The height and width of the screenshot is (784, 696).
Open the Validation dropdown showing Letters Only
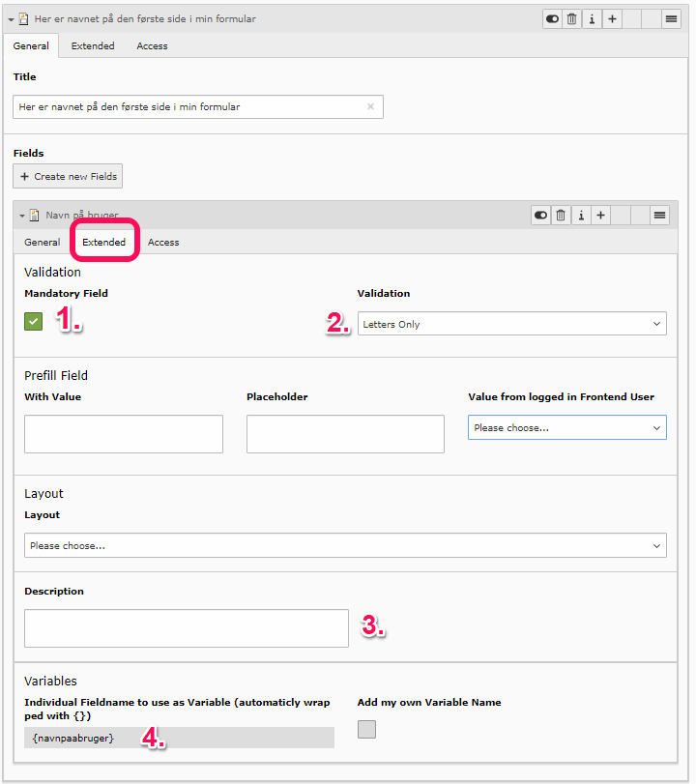coord(511,324)
